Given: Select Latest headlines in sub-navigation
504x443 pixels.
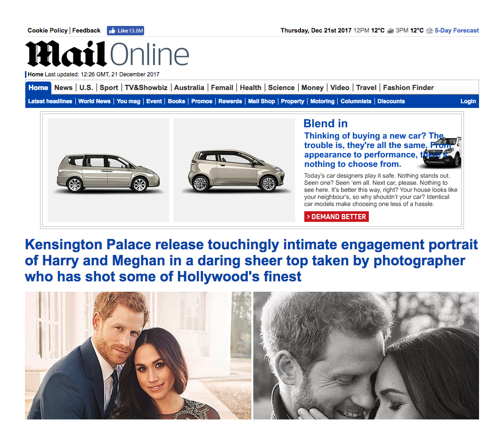Looking at the screenshot, I should pos(50,101).
